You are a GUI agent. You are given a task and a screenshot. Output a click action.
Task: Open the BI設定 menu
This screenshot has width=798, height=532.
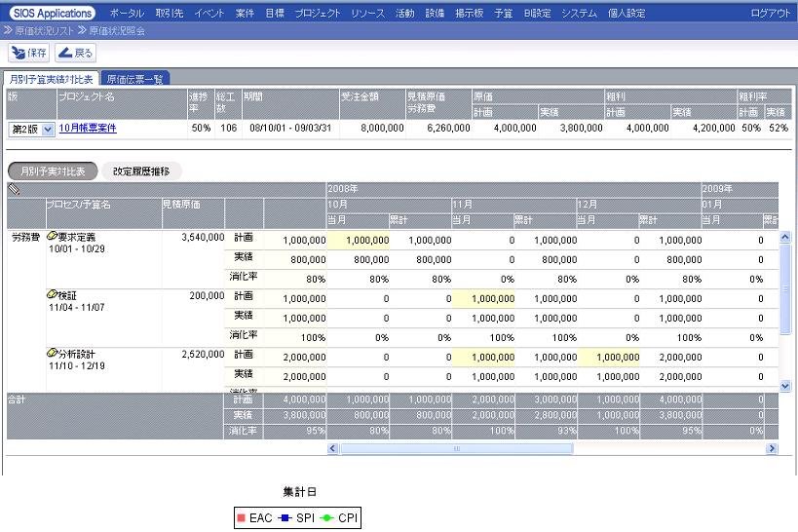[x=538, y=14]
